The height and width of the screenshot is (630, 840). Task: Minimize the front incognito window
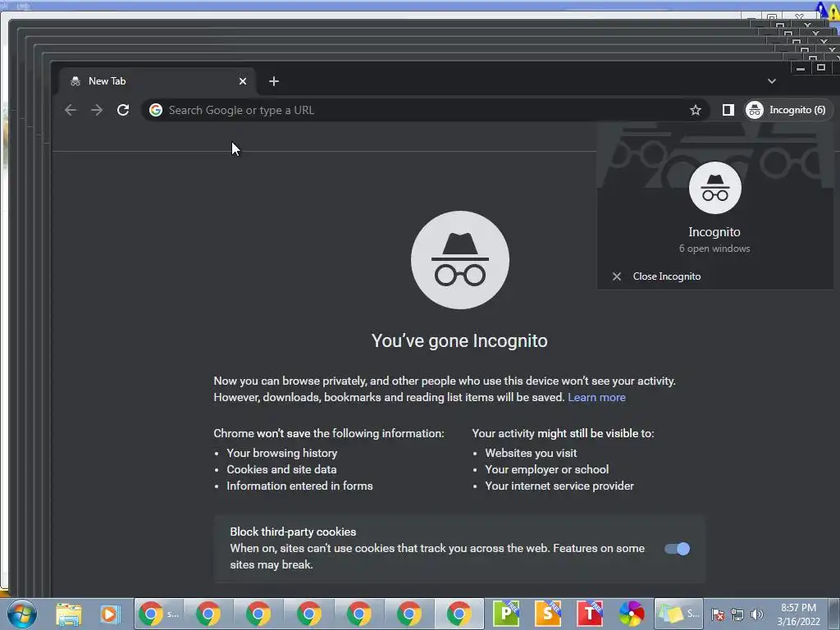pyautogui.click(x=801, y=68)
